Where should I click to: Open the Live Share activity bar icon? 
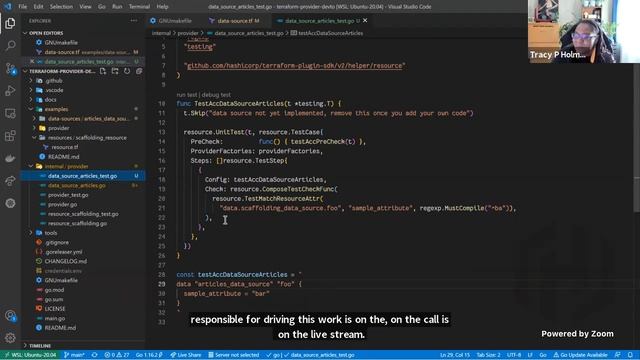[x=10, y=180]
